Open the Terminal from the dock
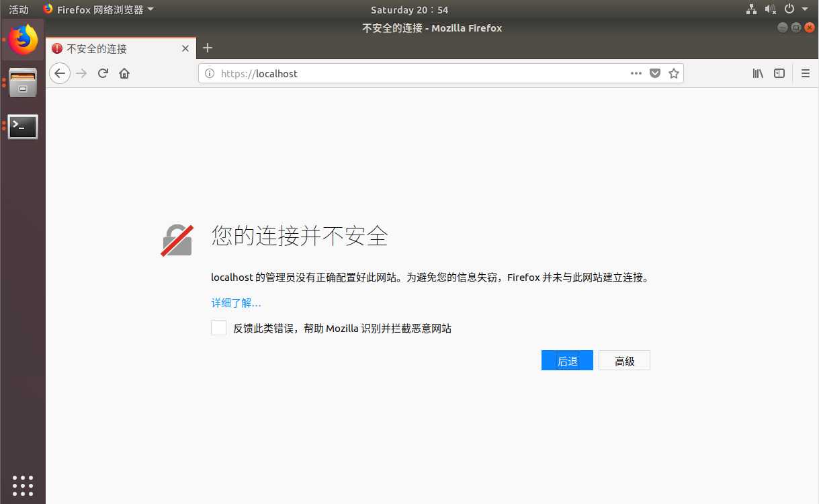Viewport: 819px width, 504px height. (x=23, y=126)
